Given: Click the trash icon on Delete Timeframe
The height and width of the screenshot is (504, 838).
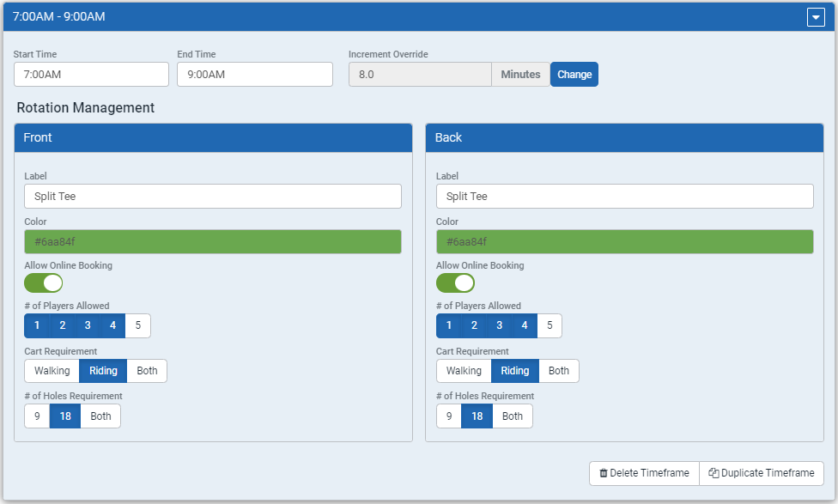Looking at the screenshot, I should coord(604,473).
